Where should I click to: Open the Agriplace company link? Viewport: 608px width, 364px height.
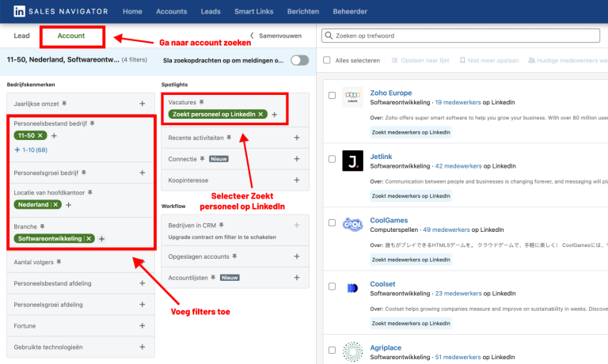point(386,347)
